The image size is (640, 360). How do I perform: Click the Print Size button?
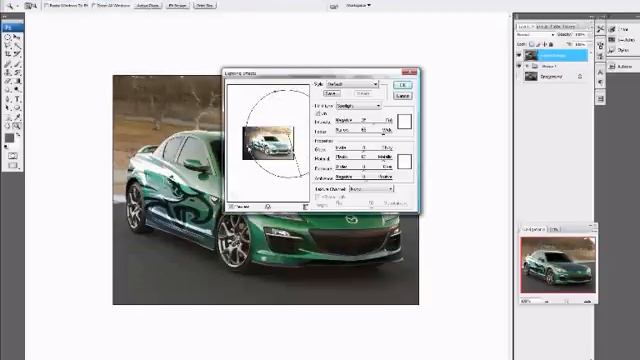[x=204, y=6]
